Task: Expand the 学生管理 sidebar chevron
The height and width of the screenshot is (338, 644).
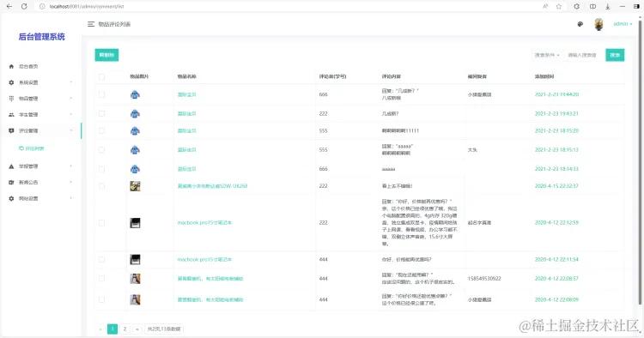Action: [x=71, y=114]
